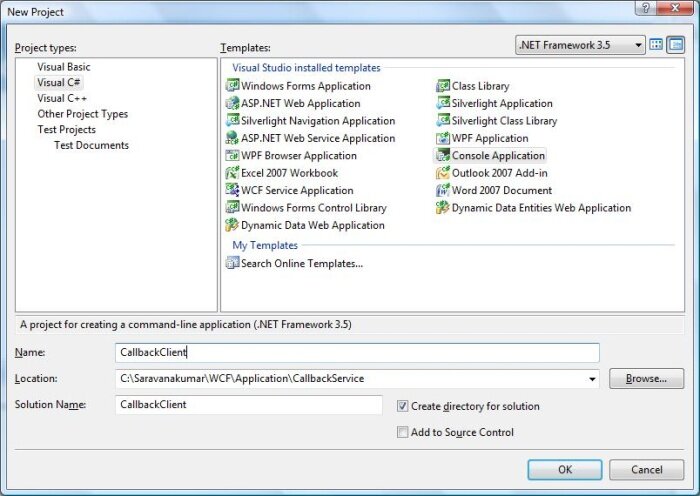Pick the Class Library template icon
This screenshot has height=496, width=700.
tap(443, 86)
